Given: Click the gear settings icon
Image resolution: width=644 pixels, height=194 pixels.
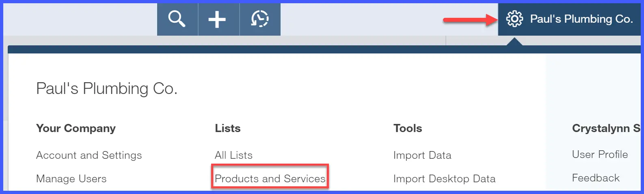Looking at the screenshot, I should (x=514, y=19).
